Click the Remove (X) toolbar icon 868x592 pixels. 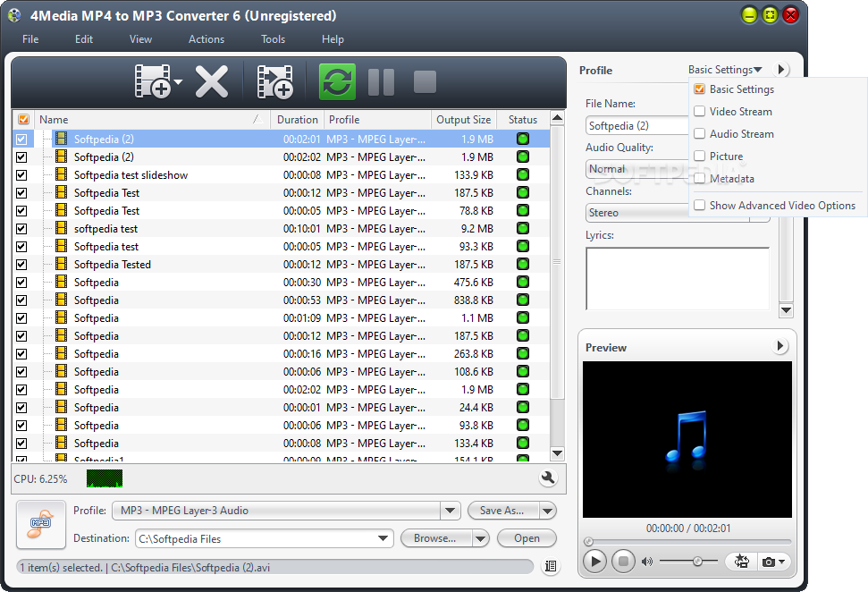click(x=212, y=82)
